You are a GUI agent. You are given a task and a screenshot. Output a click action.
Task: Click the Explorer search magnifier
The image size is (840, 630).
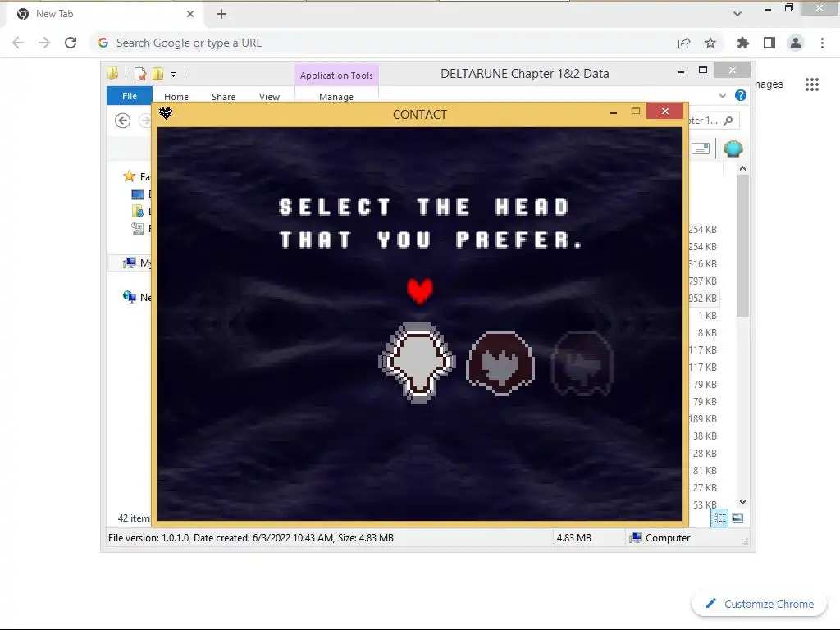[728, 121]
